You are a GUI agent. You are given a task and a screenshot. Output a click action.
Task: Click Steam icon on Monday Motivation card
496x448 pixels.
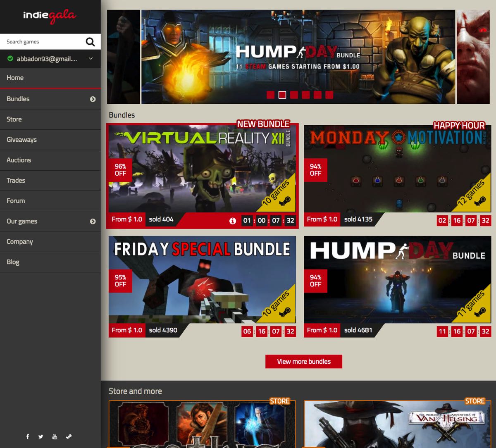pyautogui.click(x=480, y=201)
